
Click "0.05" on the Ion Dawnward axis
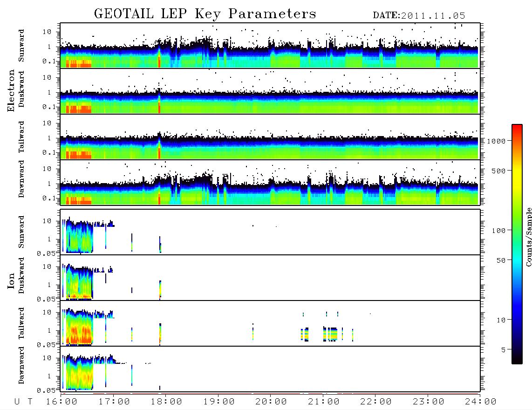[46, 390]
